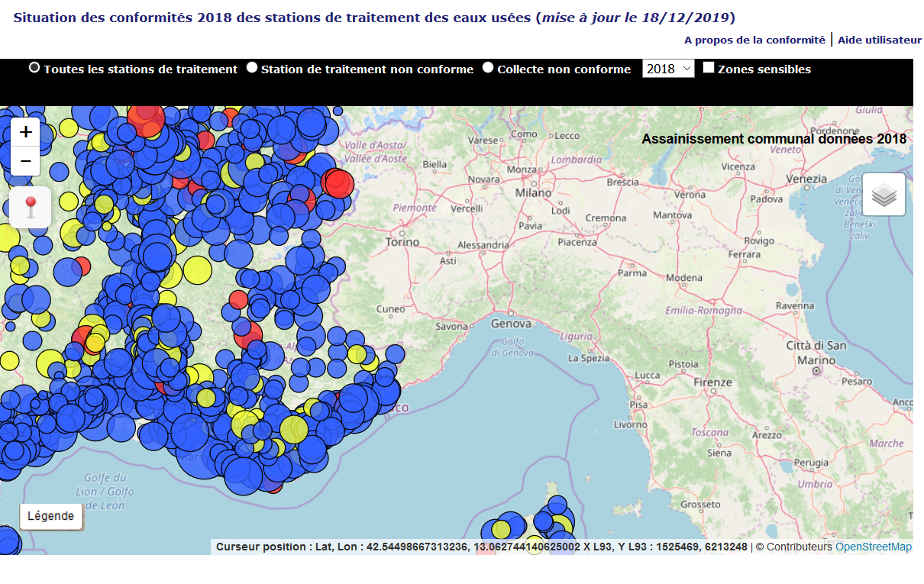Screen dimensions: 924x584
Task: Zoom out of the map
Action: pyautogui.click(x=25, y=161)
